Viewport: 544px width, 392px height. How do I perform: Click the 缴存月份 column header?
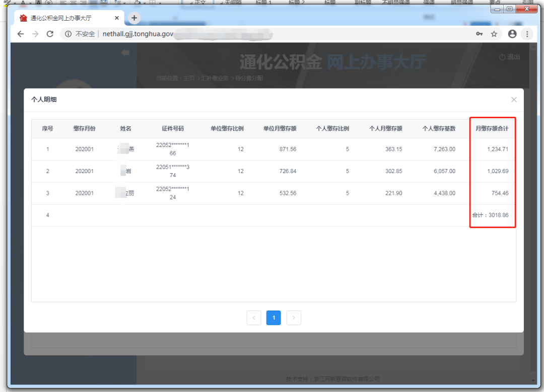tap(84, 129)
